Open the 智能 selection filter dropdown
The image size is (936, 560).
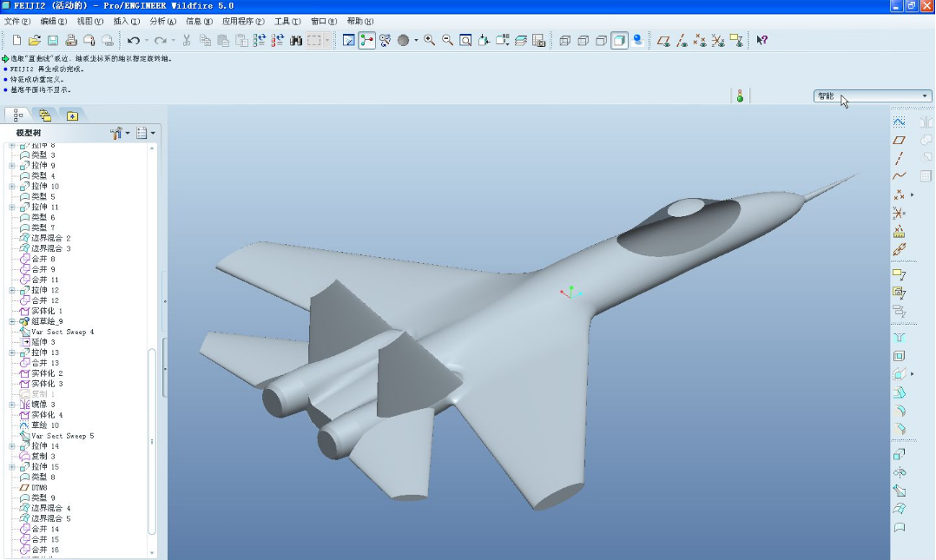[x=925, y=96]
